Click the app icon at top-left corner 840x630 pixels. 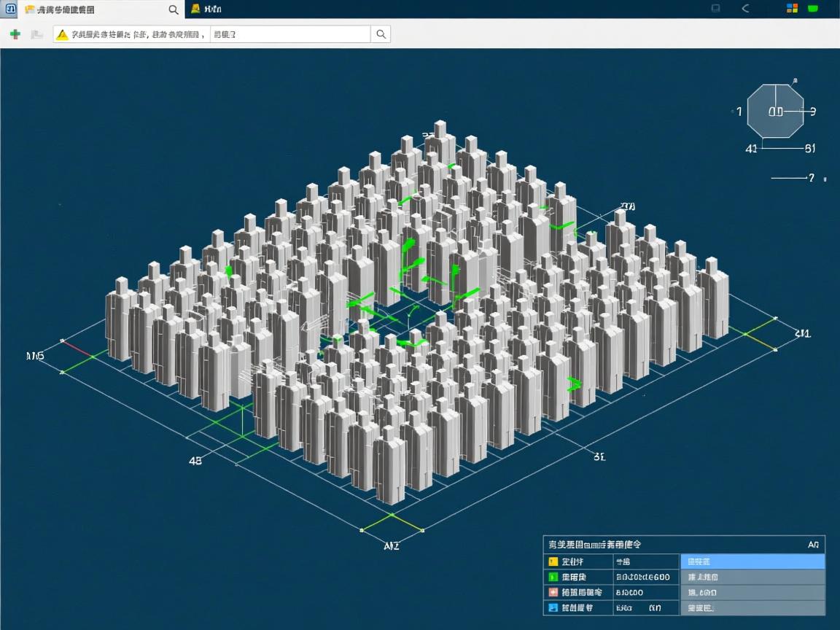coord(10,9)
